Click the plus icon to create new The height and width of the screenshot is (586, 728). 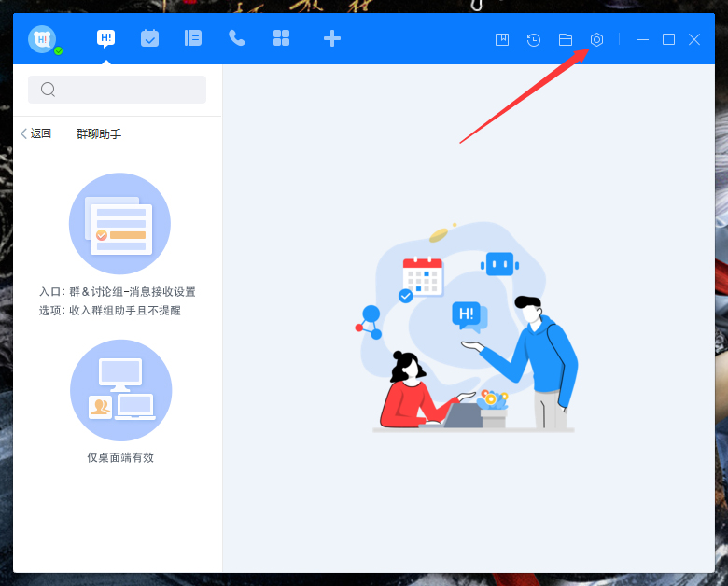coord(331,38)
